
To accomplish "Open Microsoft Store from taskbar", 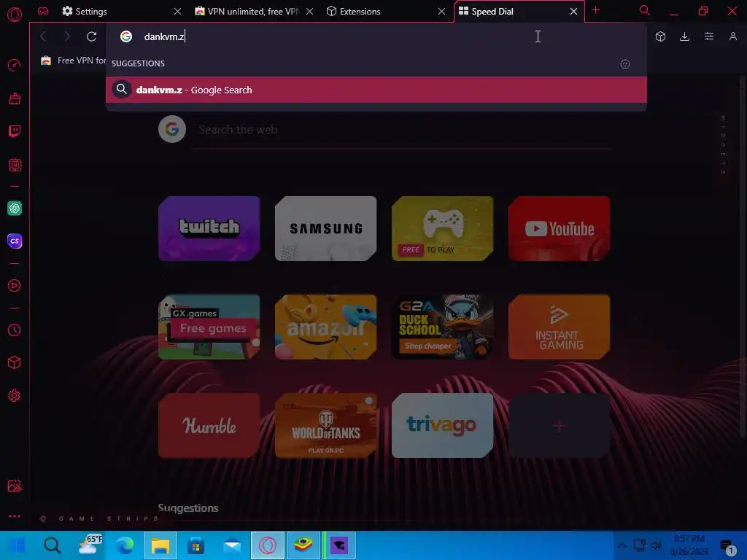I will (196, 545).
